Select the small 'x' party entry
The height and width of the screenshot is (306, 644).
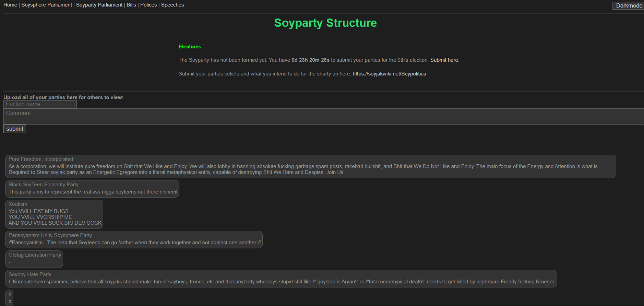(x=9, y=298)
